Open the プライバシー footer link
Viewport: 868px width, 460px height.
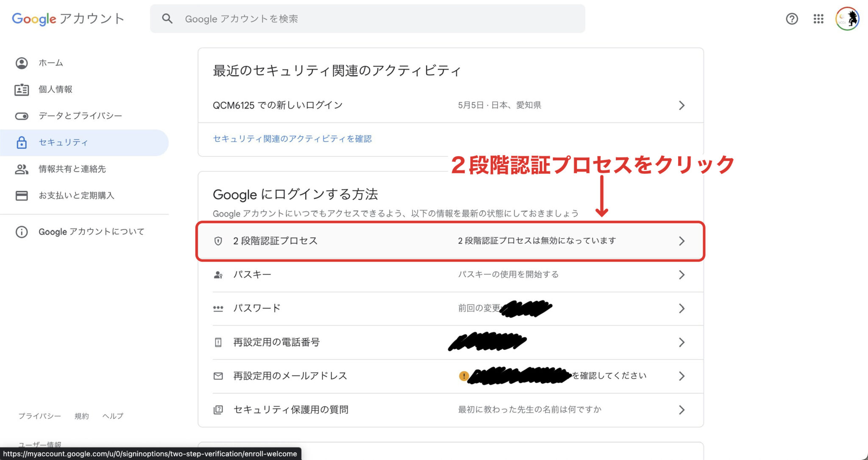pyautogui.click(x=39, y=416)
